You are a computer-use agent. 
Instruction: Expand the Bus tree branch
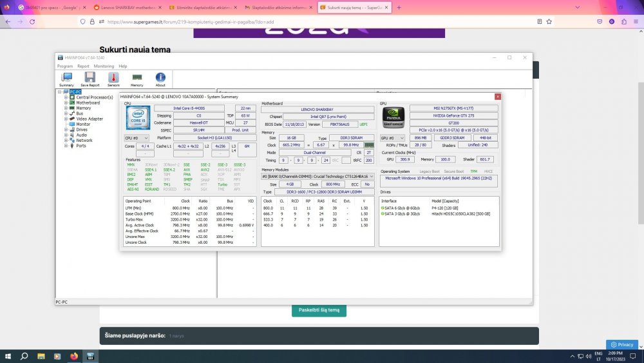coord(66,113)
